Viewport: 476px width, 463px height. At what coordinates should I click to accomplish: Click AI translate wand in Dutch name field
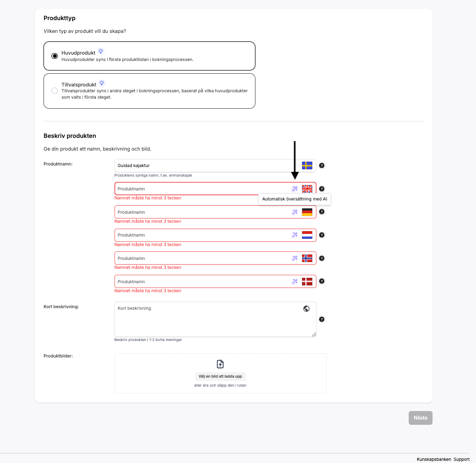[x=295, y=235]
